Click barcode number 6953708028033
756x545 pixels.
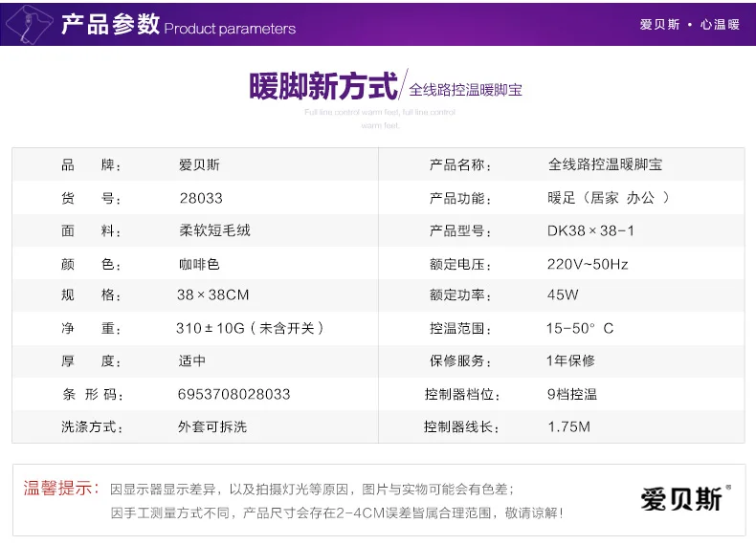tap(233, 394)
